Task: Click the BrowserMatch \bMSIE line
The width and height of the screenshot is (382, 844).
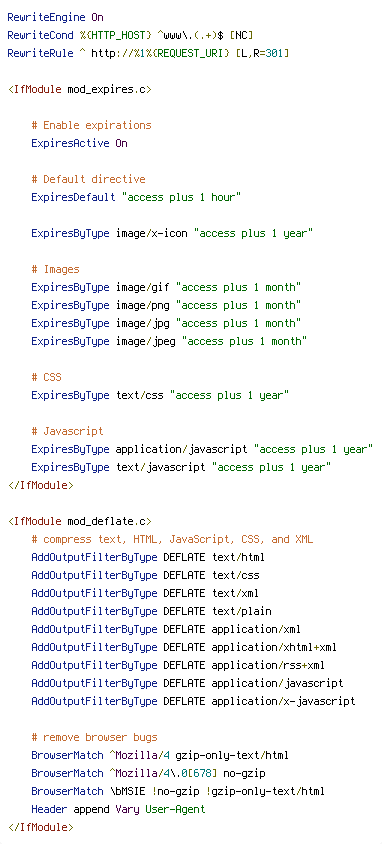Action: [178, 791]
